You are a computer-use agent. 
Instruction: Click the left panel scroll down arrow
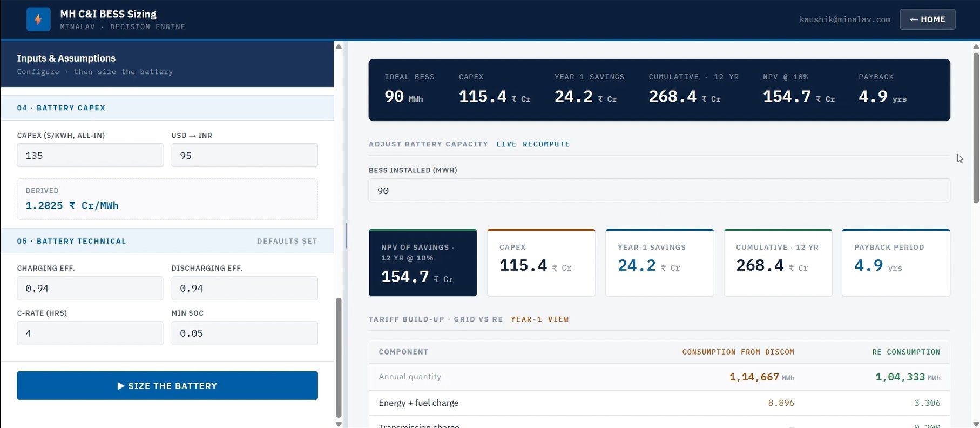pos(339,424)
